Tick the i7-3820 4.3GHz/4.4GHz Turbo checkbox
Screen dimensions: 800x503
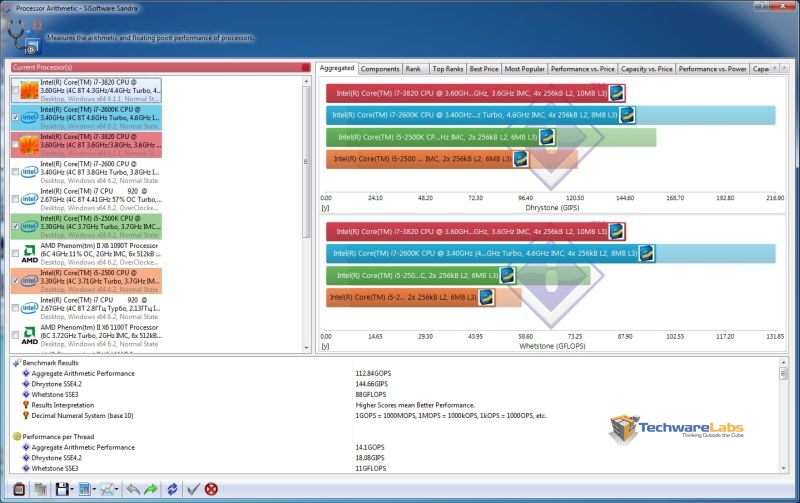pyautogui.click(x=15, y=90)
